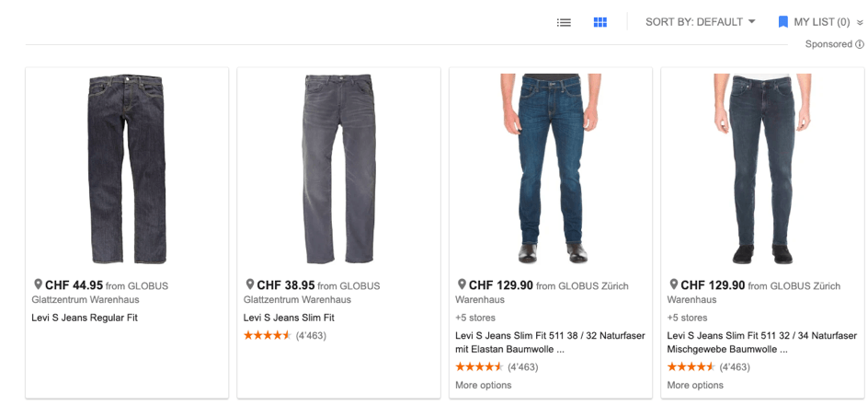Open Slim Fit 511 32/34 Naturfaser title
Screen dimensions: 868x405
[x=761, y=342]
